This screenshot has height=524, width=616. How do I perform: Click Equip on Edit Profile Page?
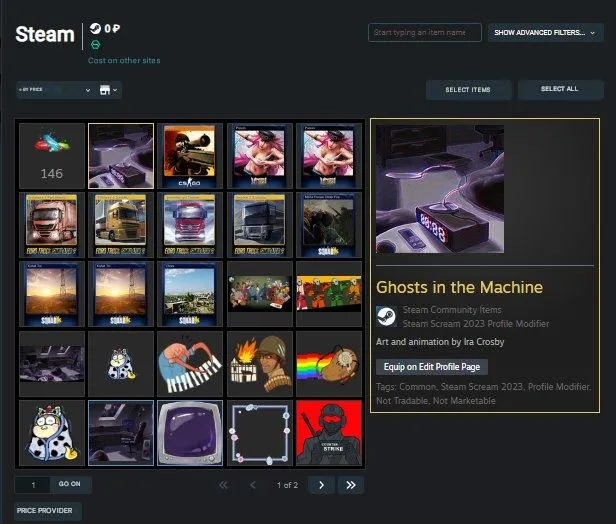coord(432,367)
